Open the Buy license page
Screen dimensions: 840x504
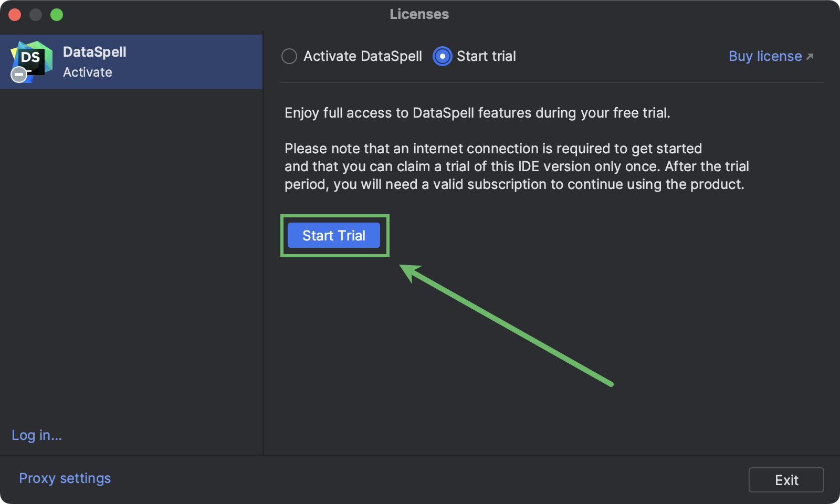[764, 56]
